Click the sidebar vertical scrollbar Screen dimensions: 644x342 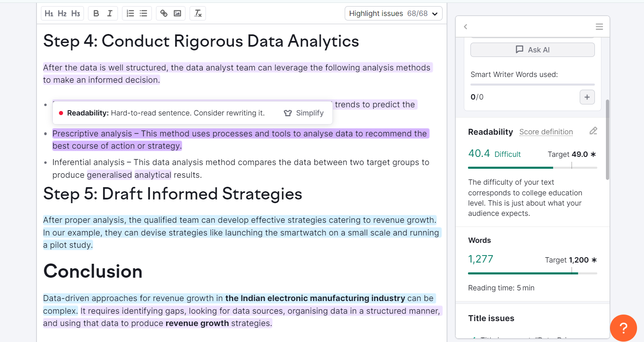pos(608,139)
